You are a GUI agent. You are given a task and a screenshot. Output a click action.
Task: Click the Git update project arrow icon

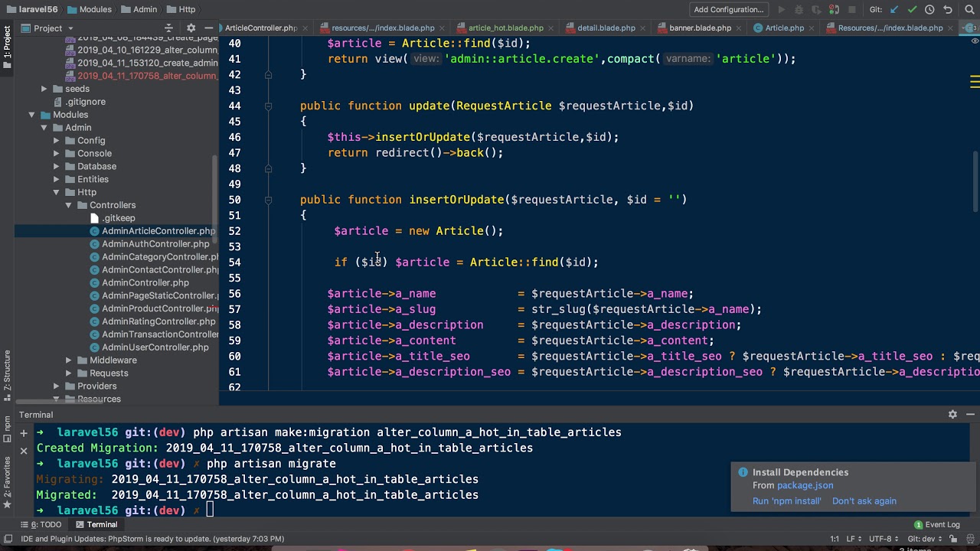pos(894,10)
